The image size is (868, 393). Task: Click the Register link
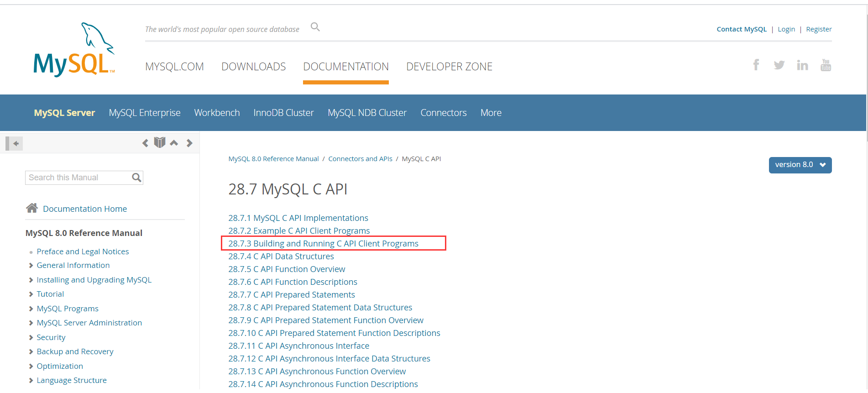tap(819, 29)
